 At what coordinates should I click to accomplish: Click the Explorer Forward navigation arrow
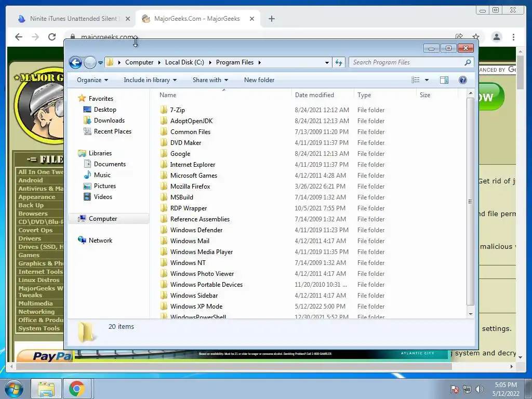pos(90,62)
